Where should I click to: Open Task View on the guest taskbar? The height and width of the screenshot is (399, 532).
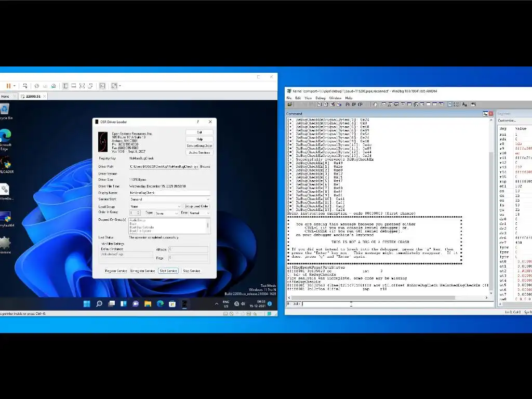point(111,303)
